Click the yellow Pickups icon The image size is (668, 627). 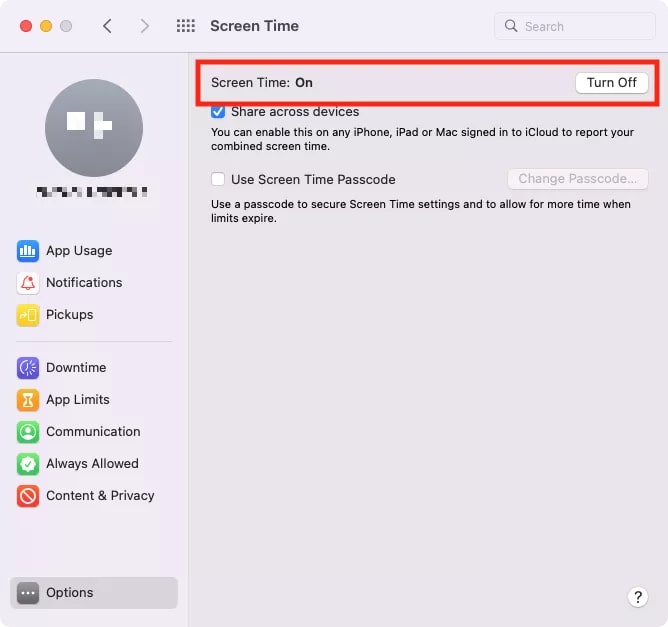tap(28, 315)
